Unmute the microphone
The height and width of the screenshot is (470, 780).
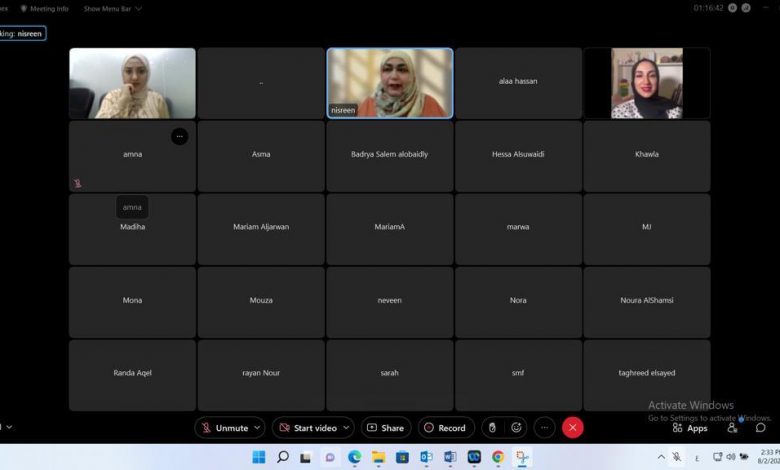point(224,428)
